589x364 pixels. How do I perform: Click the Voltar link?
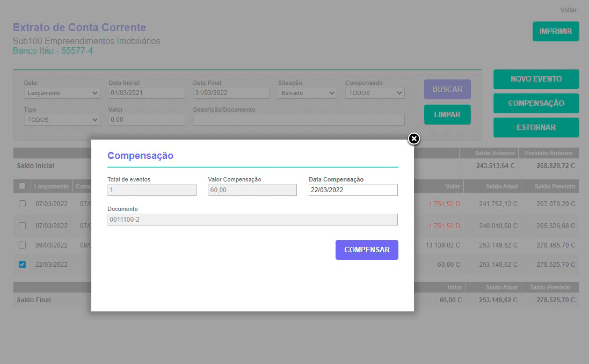click(568, 10)
